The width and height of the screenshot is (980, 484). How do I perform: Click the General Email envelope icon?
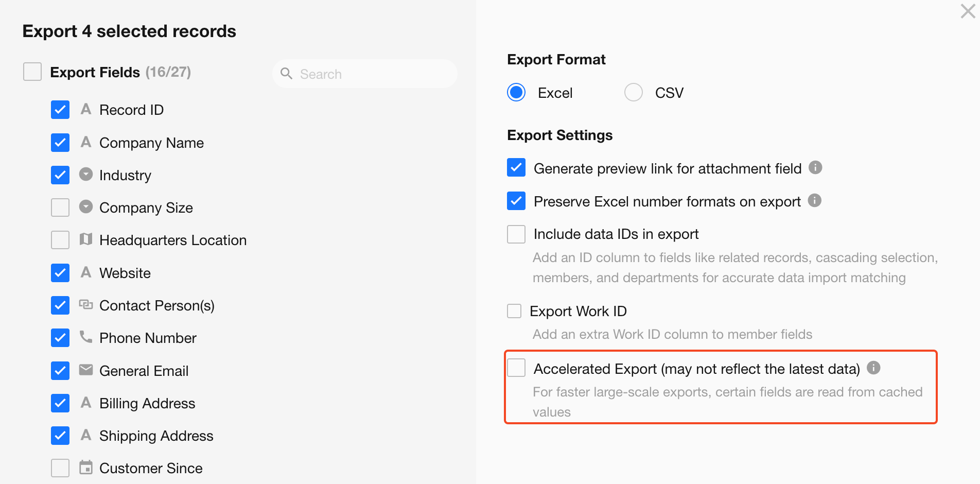click(x=86, y=370)
